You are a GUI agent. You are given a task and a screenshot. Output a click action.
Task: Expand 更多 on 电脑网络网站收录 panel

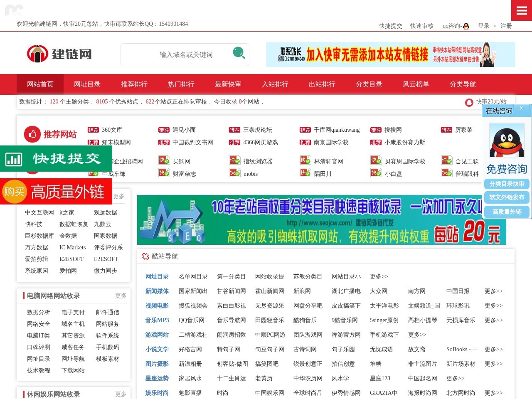tap(121, 296)
